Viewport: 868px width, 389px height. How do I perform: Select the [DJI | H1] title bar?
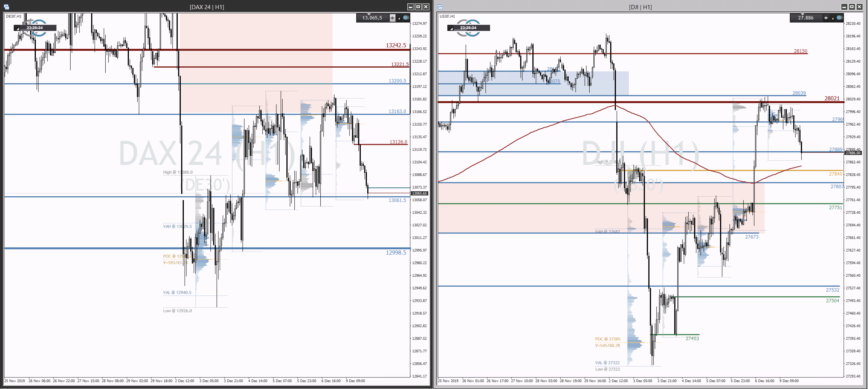pyautogui.click(x=640, y=7)
